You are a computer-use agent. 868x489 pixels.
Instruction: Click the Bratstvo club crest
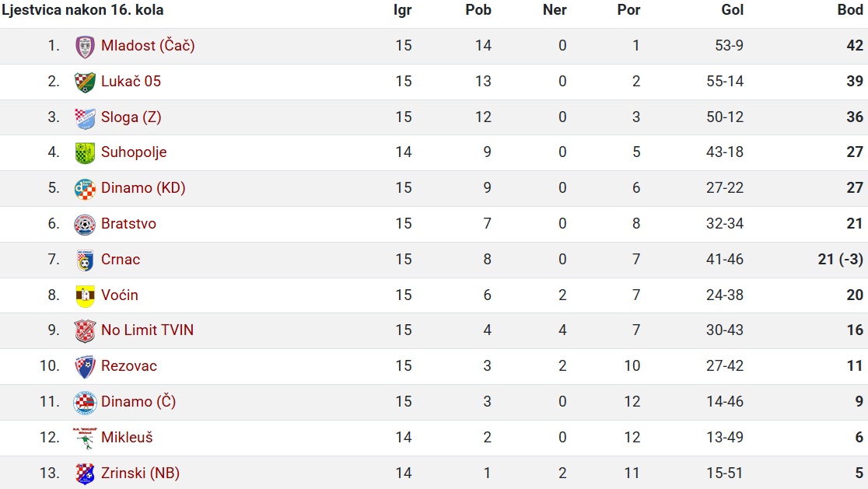point(85,225)
